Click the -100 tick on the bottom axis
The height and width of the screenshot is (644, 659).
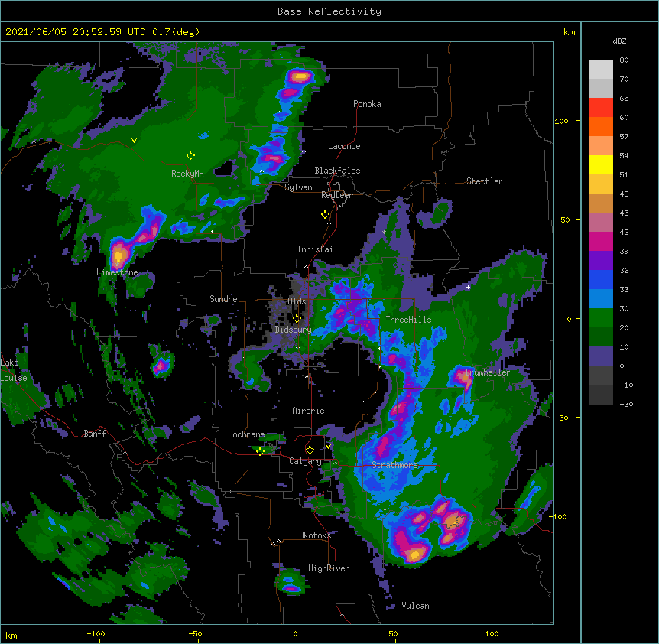[x=96, y=633]
